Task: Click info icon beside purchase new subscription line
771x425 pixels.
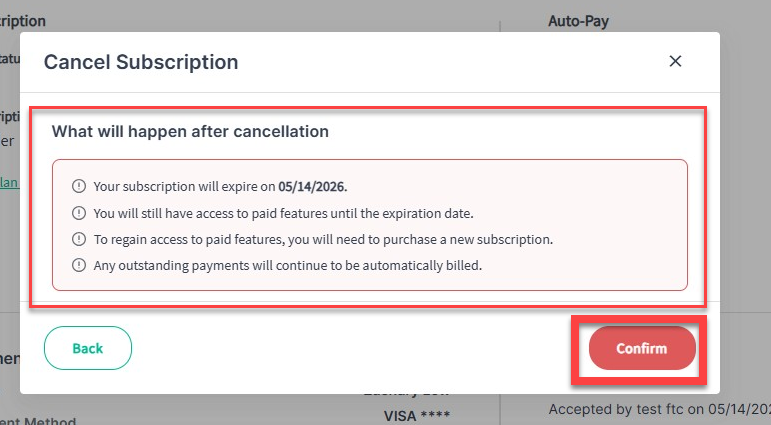Action: pyautogui.click(x=79, y=239)
